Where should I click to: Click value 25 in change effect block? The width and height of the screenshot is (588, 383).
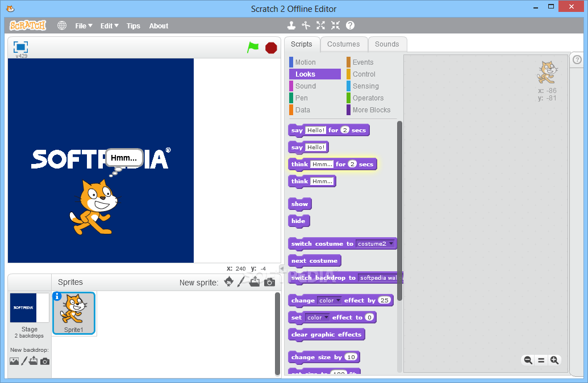pos(385,300)
